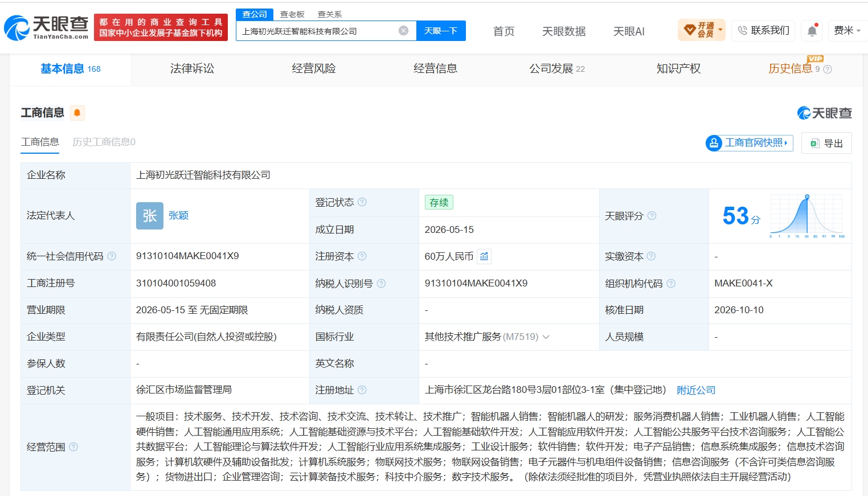Viewport: 868px width, 496px height.
Task: Switch to 知识产权 tab
Action: point(678,69)
